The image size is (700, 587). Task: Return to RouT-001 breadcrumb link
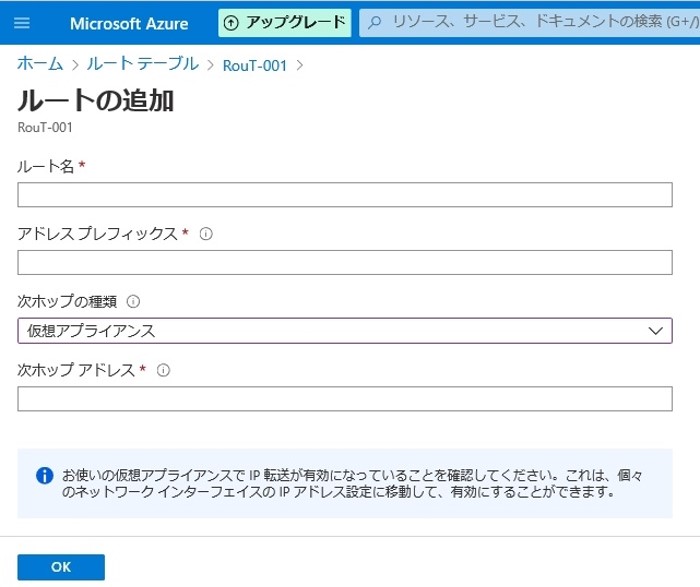pos(255,65)
